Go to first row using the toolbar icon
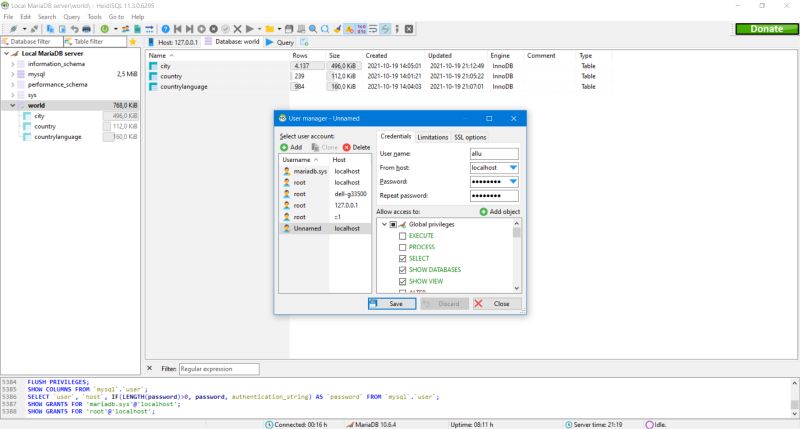The image size is (800, 429). (x=178, y=29)
